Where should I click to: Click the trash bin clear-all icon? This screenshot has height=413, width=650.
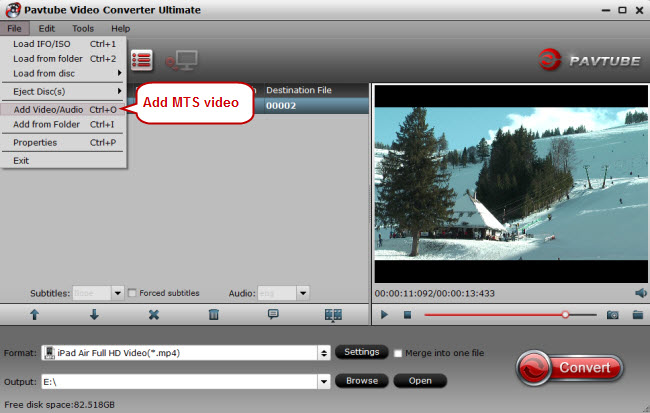click(x=213, y=315)
